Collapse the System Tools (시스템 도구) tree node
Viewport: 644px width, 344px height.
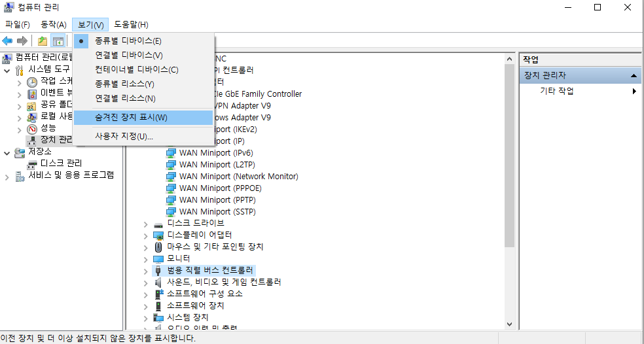click(7, 71)
